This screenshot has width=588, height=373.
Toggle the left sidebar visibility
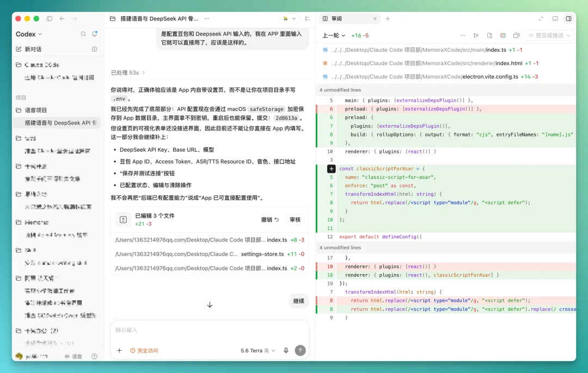(49, 18)
